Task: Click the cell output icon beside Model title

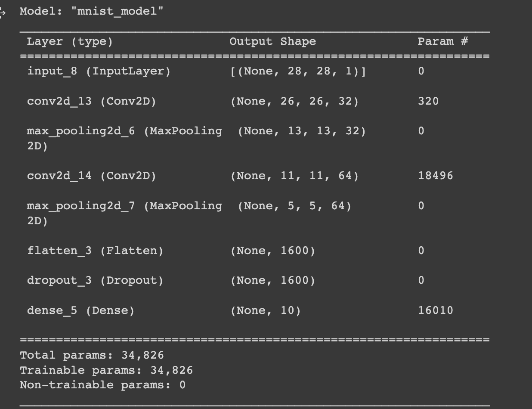Action: (x=2, y=12)
